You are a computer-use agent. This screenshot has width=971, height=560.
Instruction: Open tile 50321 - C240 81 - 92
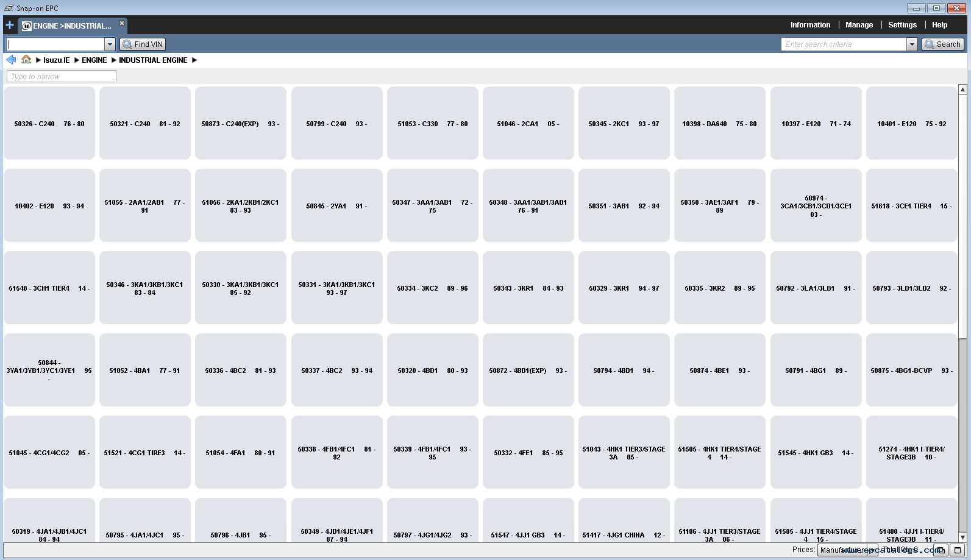tap(145, 123)
